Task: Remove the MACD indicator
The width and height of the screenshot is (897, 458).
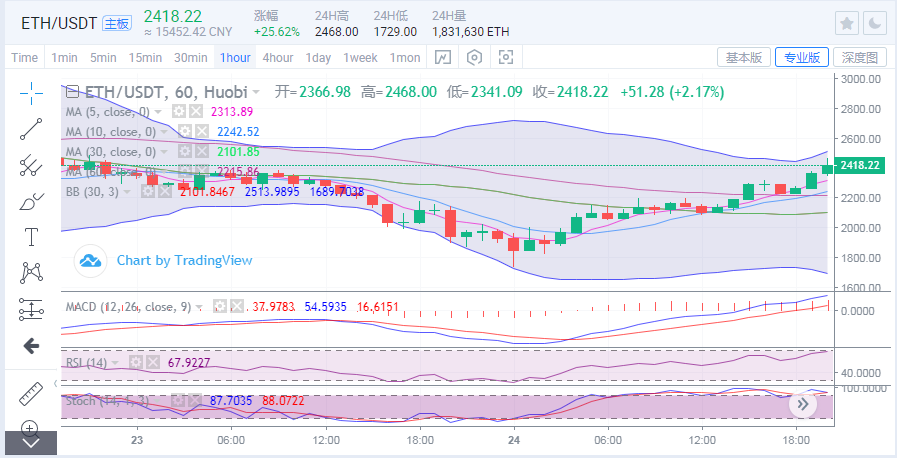Action: [237, 307]
